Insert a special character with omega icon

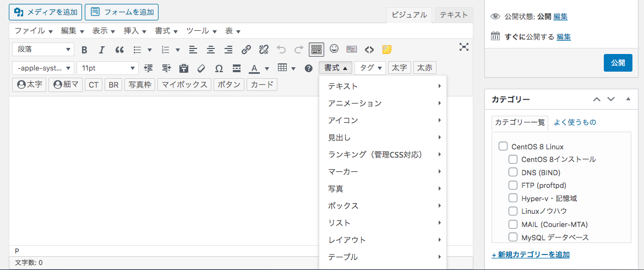coord(219,68)
